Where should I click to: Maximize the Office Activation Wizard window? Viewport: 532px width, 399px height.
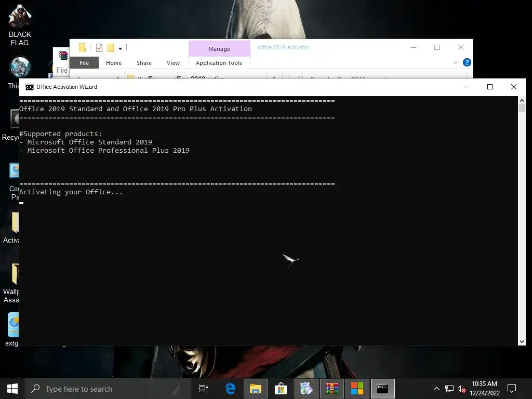(490, 87)
